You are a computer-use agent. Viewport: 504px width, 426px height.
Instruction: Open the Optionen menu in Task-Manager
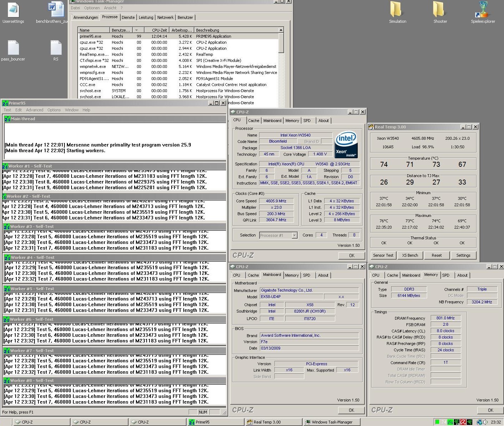(x=92, y=8)
